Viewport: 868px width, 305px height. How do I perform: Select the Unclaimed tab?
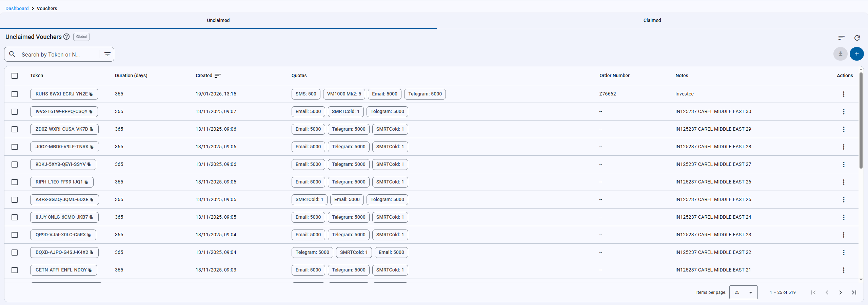pyautogui.click(x=218, y=20)
